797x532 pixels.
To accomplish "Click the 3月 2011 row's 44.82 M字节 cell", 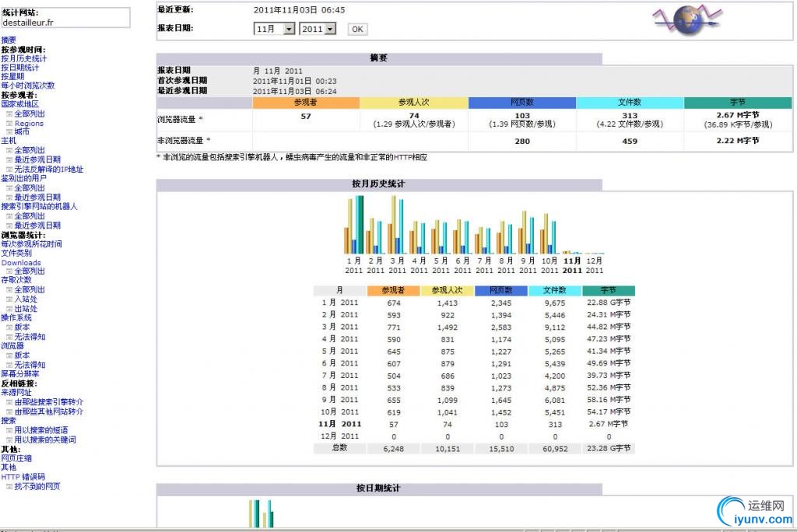I will click(x=609, y=327).
